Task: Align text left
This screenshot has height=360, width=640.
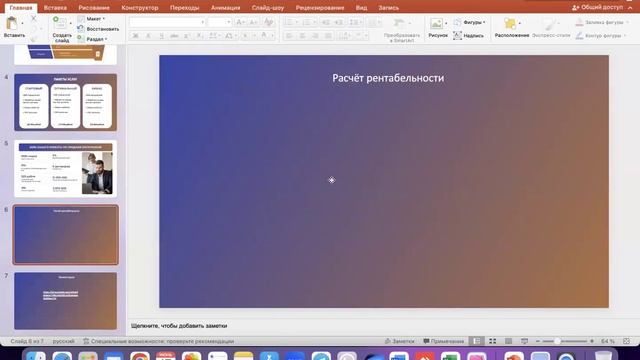Action: 289,36
